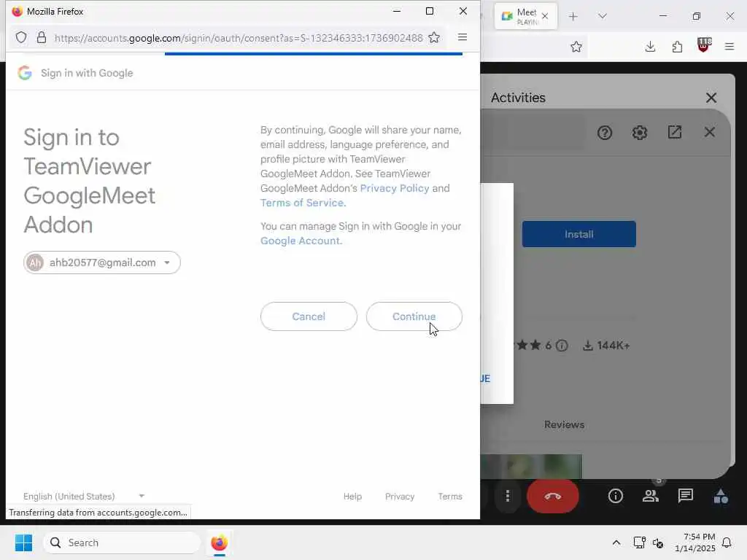
Task: Open the settings gear icon in add-on dialog
Action: pyautogui.click(x=639, y=133)
